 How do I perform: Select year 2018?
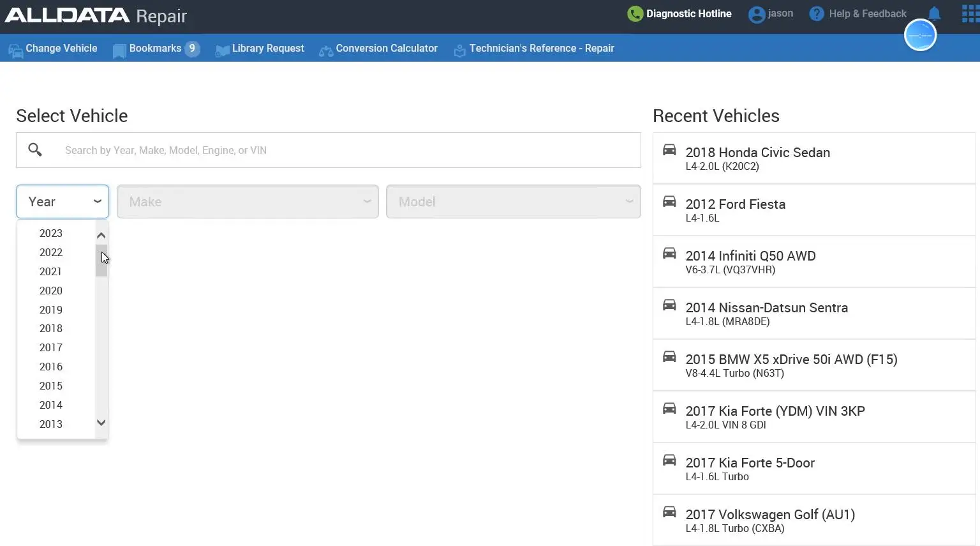[x=51, y=328]
